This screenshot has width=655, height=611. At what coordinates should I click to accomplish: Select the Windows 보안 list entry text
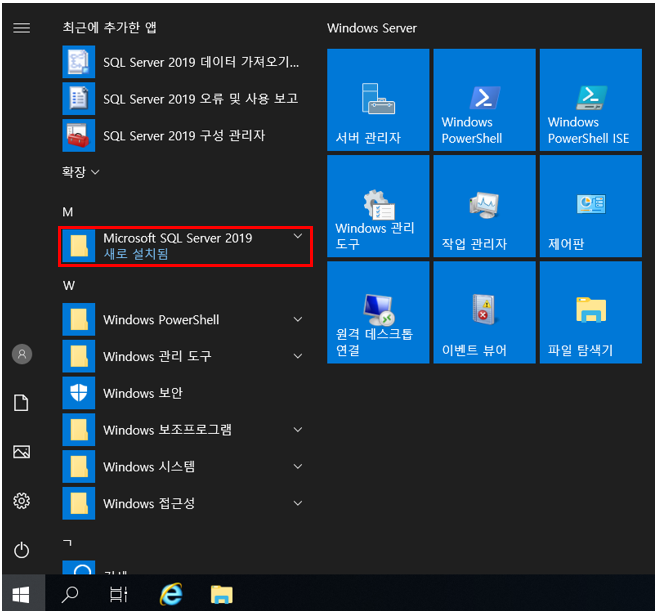tap(143, 393)
